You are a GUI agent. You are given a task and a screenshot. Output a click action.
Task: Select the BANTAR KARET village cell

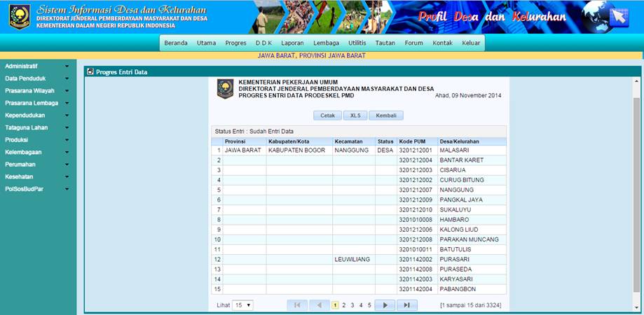click(472, 160)
